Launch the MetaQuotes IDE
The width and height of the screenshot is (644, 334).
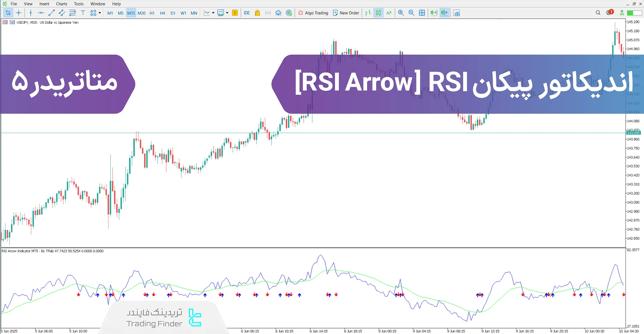coord(247,13)
